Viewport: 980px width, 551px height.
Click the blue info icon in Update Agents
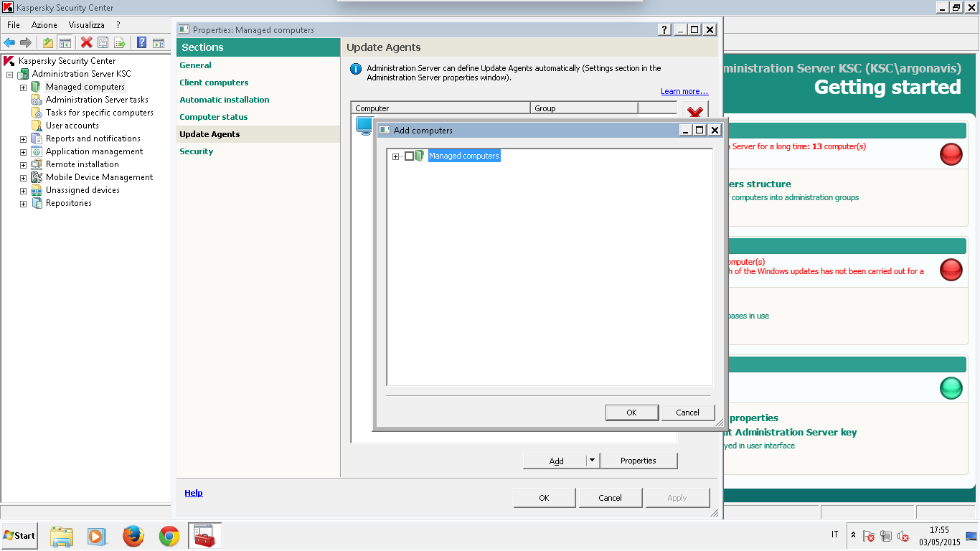[355, 69]
